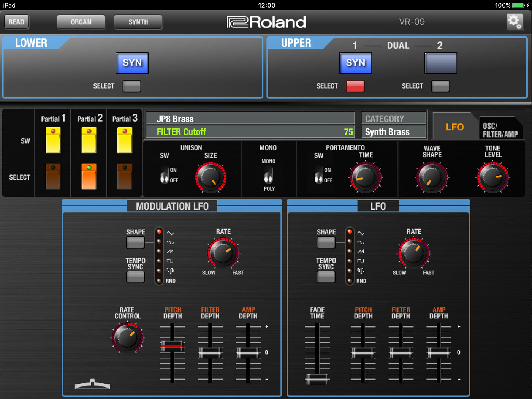
Task: Open the Synth Brass category selector
Action: coord(394,132)
